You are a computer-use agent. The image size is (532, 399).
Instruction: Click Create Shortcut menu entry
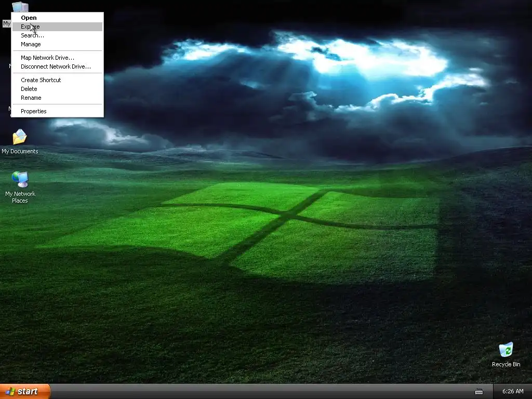pos(57,80)
